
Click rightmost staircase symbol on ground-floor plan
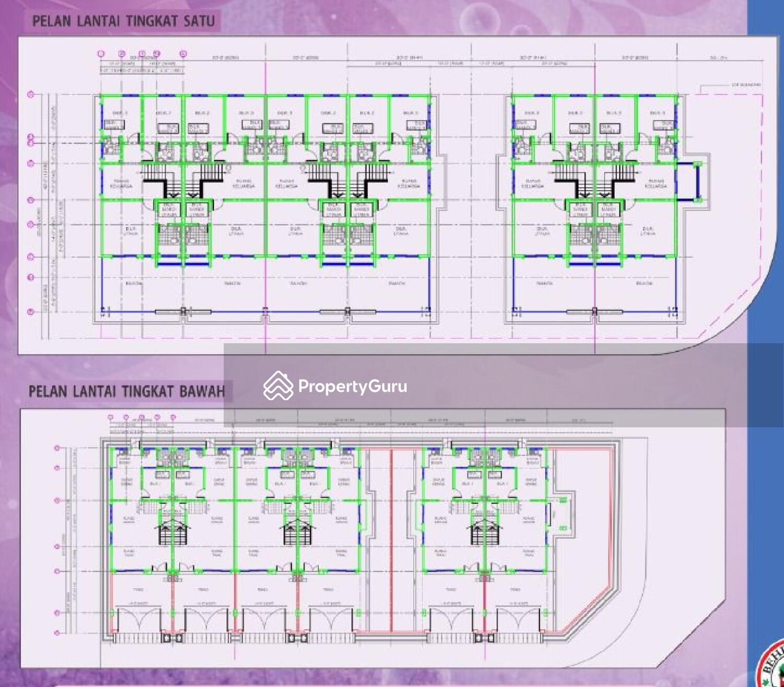coord(484,533)
